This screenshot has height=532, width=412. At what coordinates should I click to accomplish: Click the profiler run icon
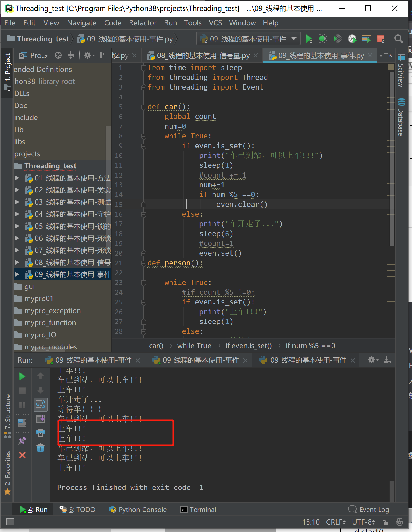click(352, 39)
